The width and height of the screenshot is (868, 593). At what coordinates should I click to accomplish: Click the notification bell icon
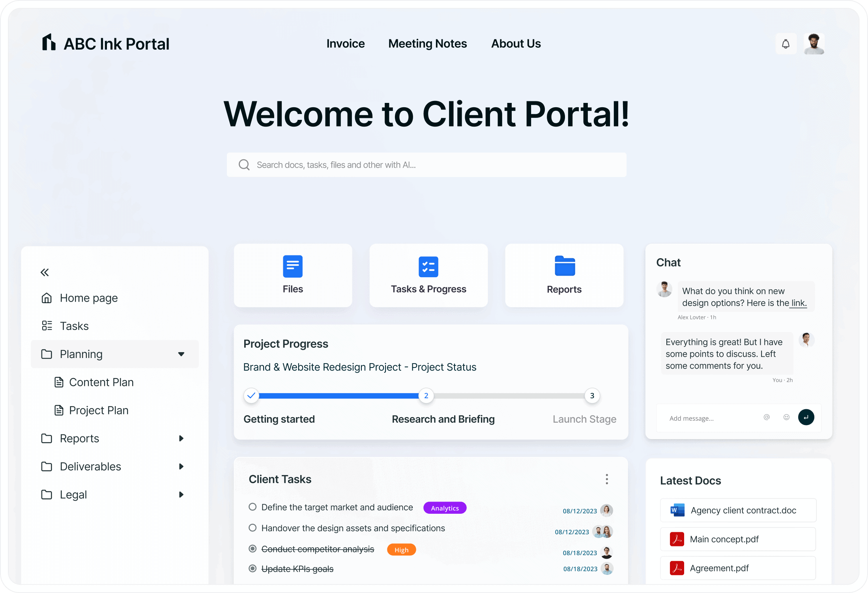pos(786,43)
